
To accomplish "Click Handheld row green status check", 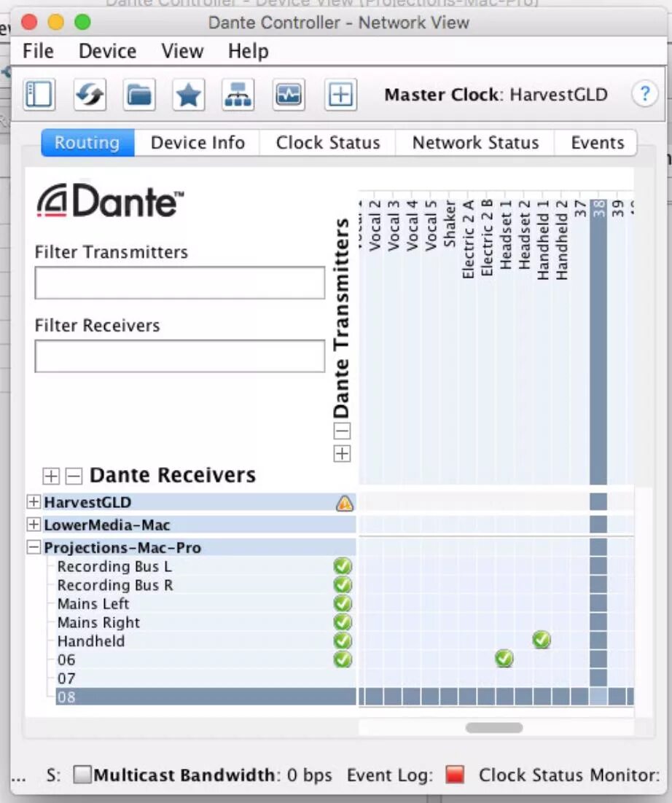I will tap(343, 641).
